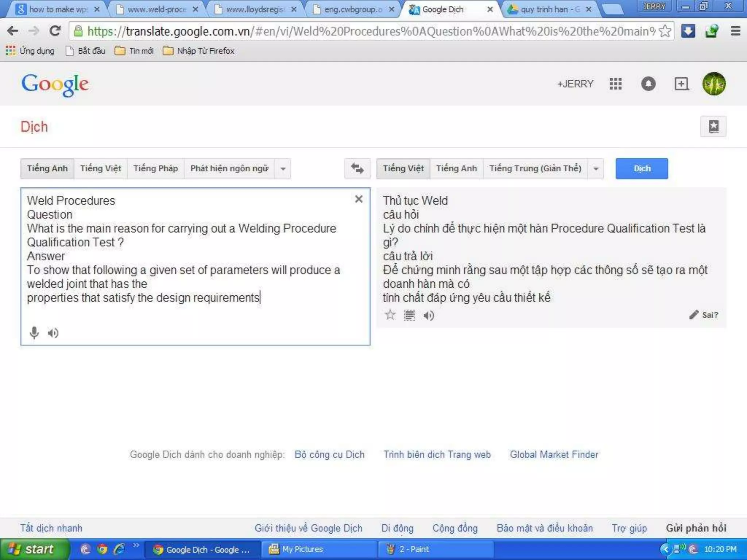Open the Windows start button
Viewport: 747px width, 560px height.
34,549
